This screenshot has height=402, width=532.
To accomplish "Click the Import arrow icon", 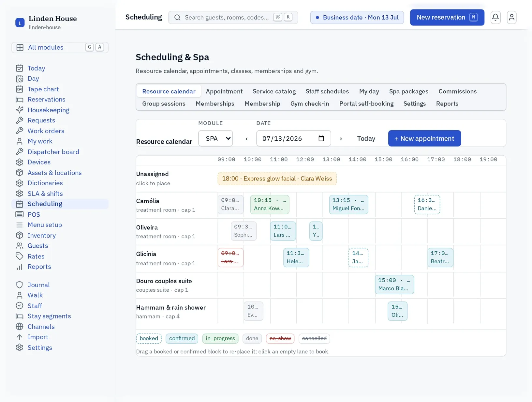I will click(20, 337).
